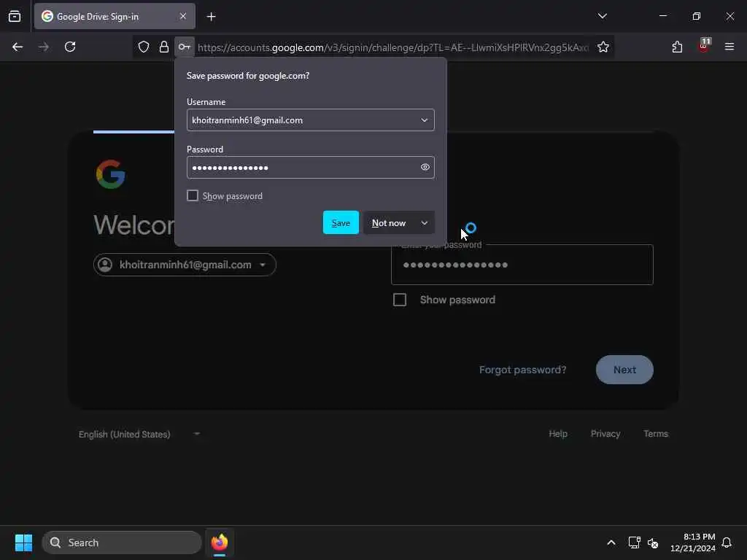This screenshot has height=560, width=747.
Task: Open the Extensions puzzle icon
Action: click(x=677, y=47)
